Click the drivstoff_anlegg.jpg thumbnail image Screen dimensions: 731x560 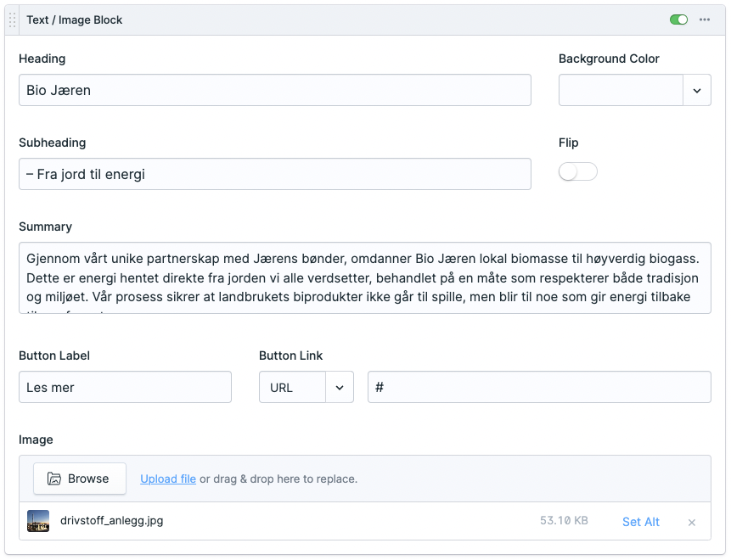pos(38,521)
